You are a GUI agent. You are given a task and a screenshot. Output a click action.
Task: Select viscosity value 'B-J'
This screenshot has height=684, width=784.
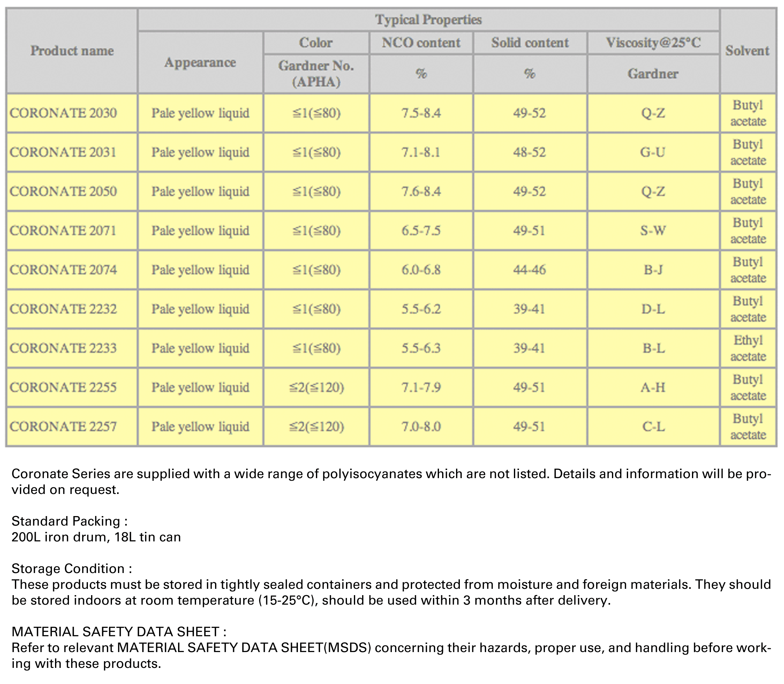click(653, 270)
